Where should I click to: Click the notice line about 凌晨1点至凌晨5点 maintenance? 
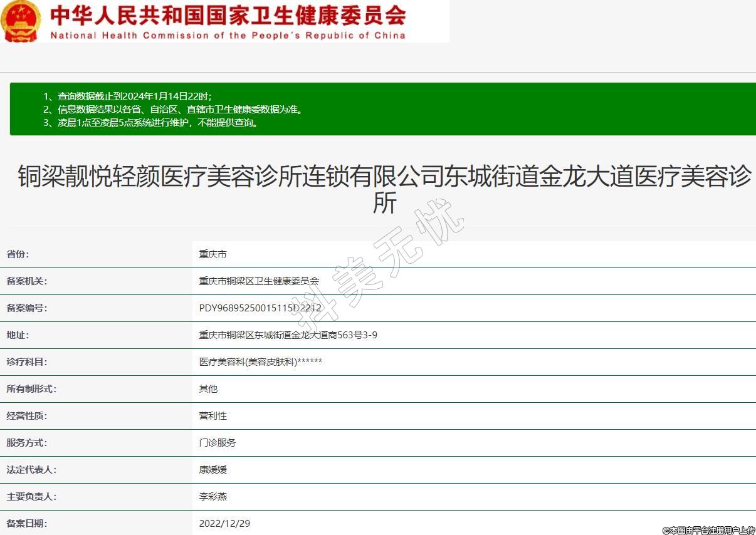[151, 122]
